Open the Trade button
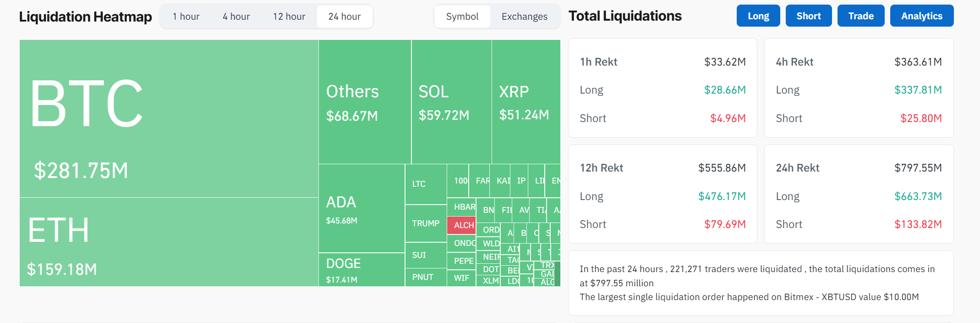This screenshot has height=323, width=980. (860, 16)
